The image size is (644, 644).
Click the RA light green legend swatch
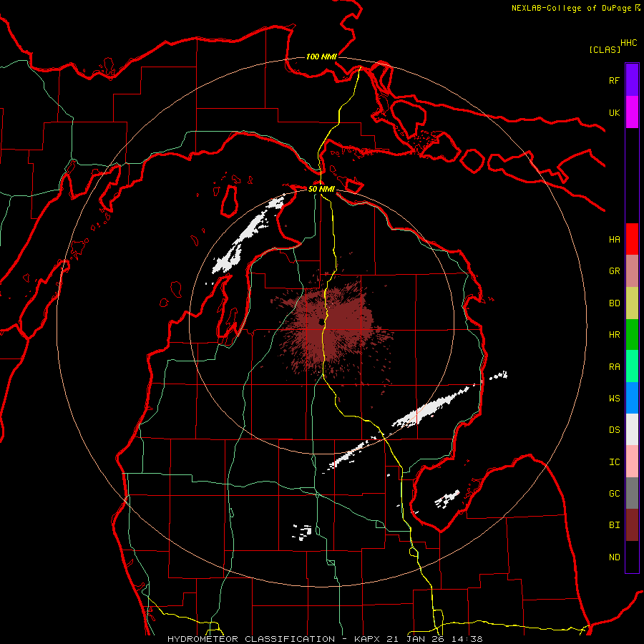click(632, 366)
